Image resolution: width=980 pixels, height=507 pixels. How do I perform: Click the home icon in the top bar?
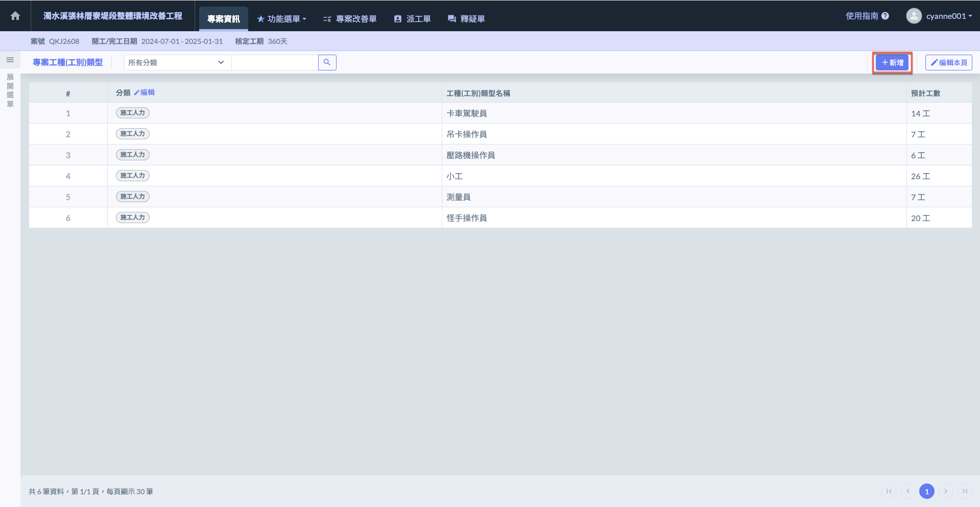point(15,16)
